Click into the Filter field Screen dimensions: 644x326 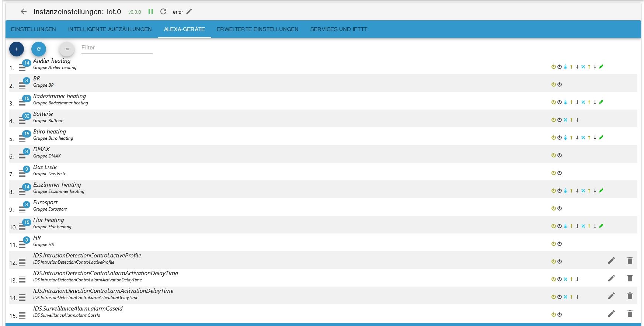(117, 48)
